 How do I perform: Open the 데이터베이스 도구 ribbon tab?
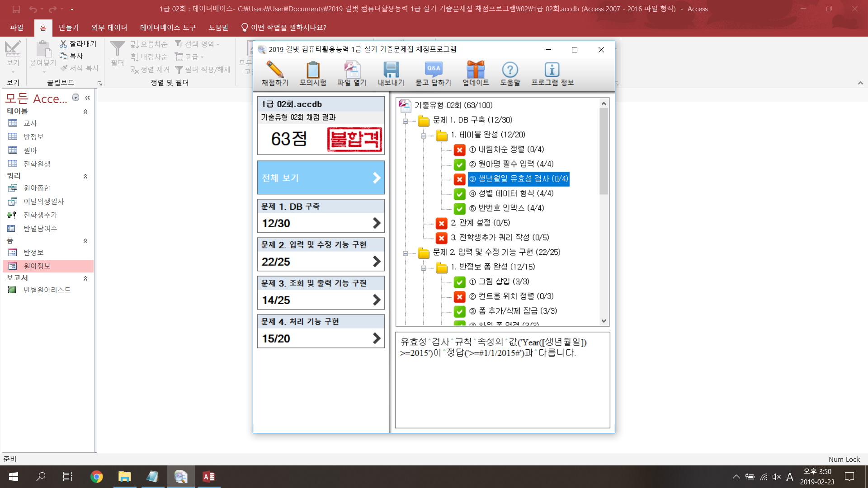pos(168,28)
